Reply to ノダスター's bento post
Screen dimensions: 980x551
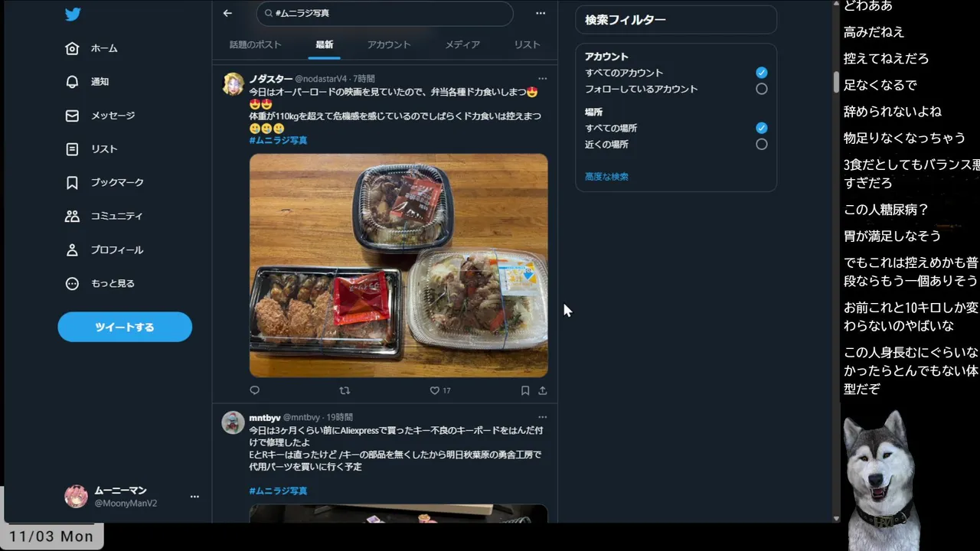click(x=255, y=390)
